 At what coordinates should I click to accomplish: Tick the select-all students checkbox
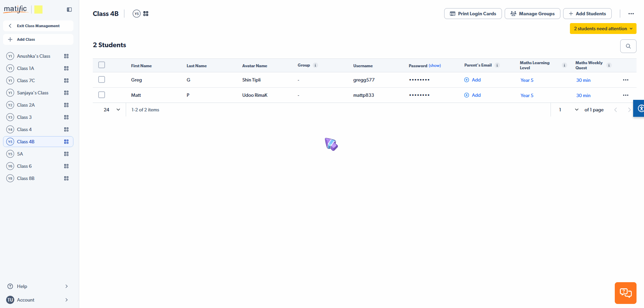click(102, 65)
